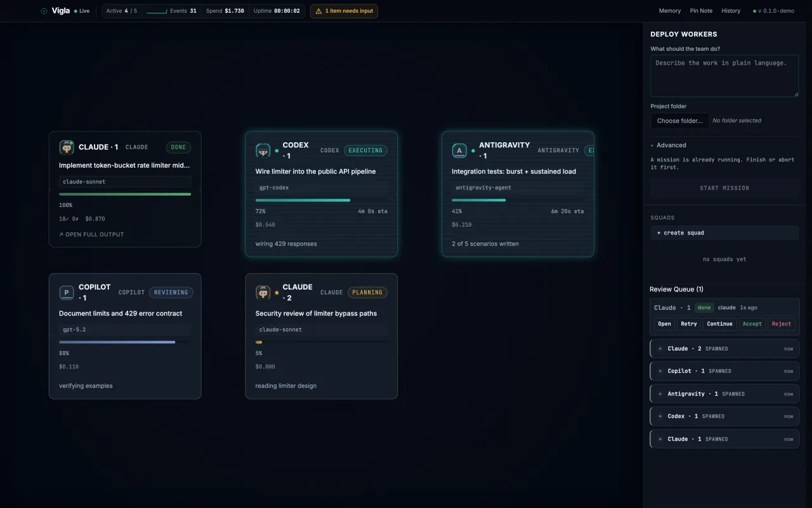Click the 'gpt-codex' model tag
Image resolution: width=812 pixels, height=508 pixels.
321,188
